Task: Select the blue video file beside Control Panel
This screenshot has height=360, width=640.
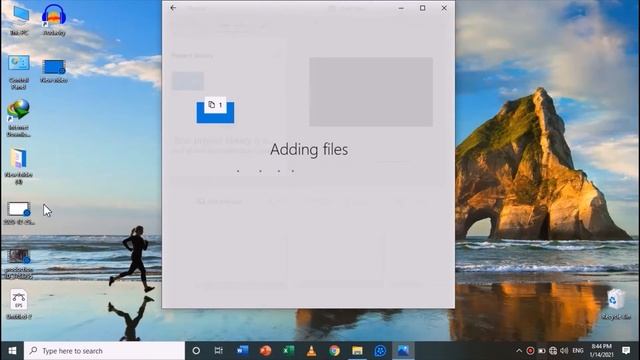Action: tap(54, 71)
